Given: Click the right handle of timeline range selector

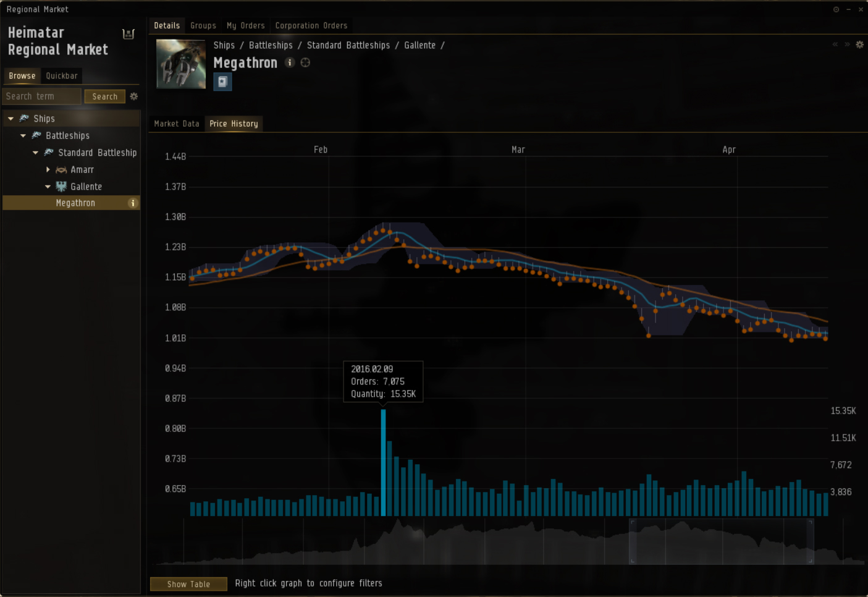Looking at the screenshot, I should click(811, 541).
